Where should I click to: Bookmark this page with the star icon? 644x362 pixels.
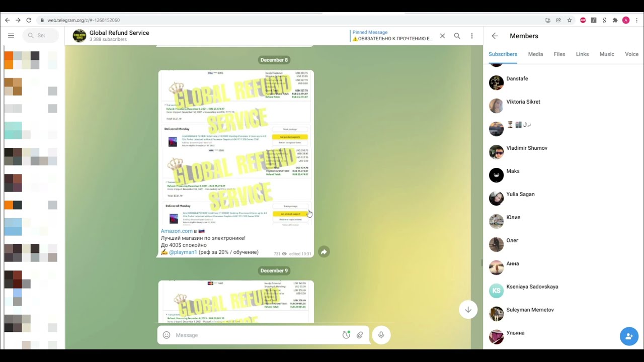pos(570,20)
